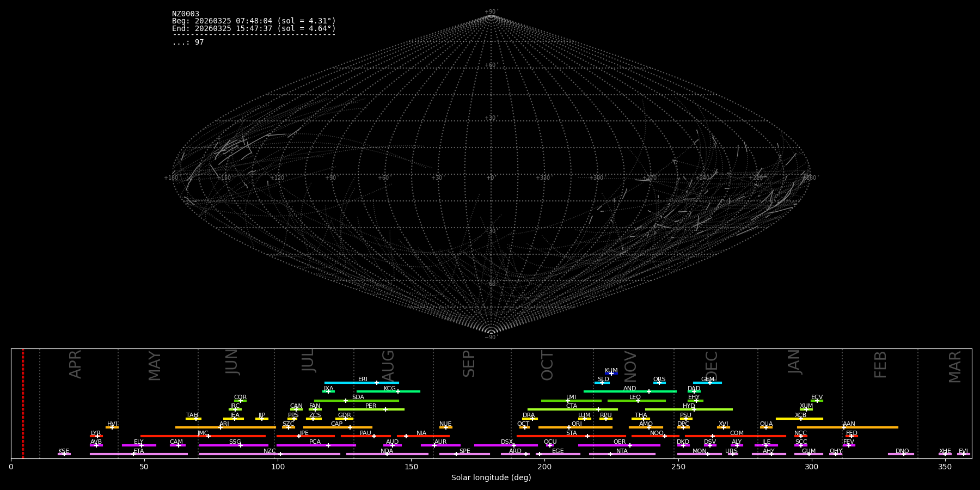This screenshot has height=490, width=980.
Task: Click the HYD shower label
Action: click(x=689, y=406)
